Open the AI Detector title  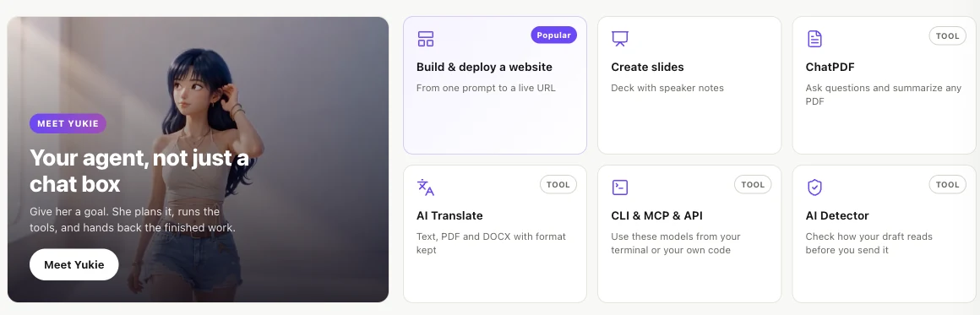[837, 215]
